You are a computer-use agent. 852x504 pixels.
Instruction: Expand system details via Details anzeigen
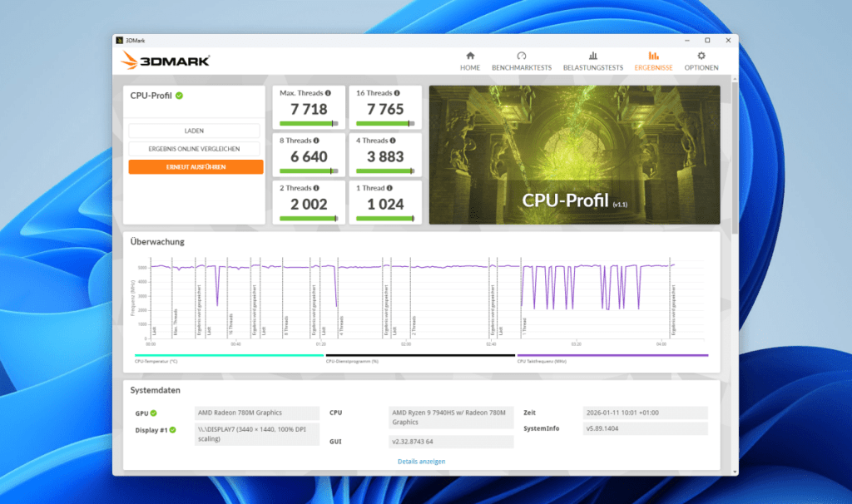click(422, 461)
